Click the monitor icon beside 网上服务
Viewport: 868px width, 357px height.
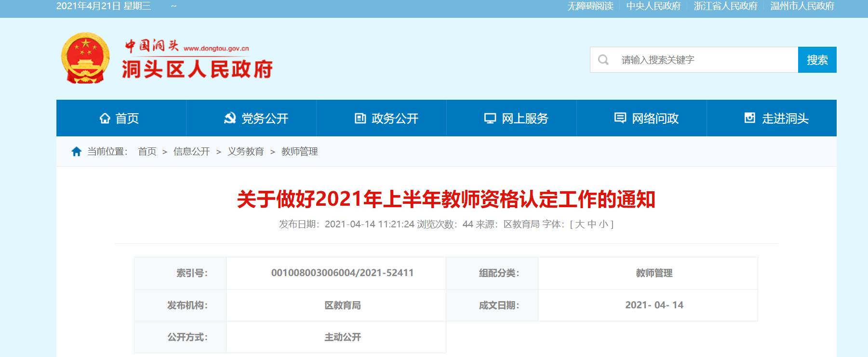tap(490, 119)
